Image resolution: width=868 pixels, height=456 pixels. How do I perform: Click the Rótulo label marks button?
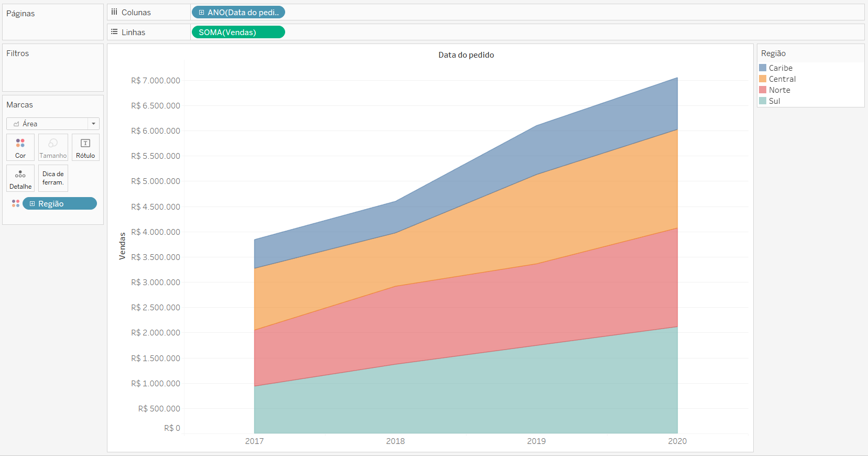tap(85, 147)
